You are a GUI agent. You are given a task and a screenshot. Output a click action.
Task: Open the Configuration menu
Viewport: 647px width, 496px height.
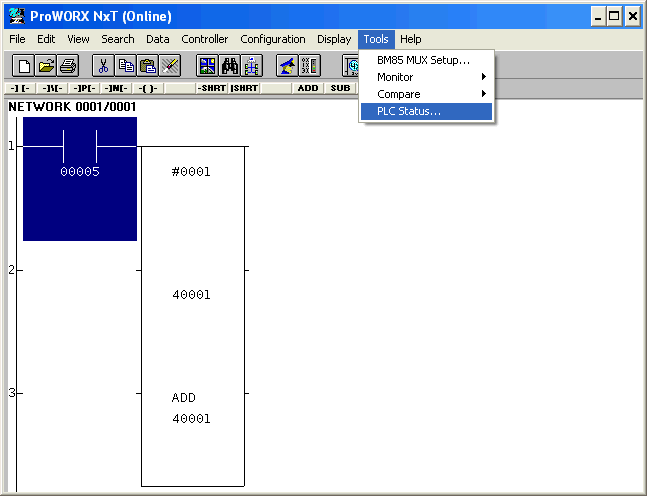pos(273,39)
